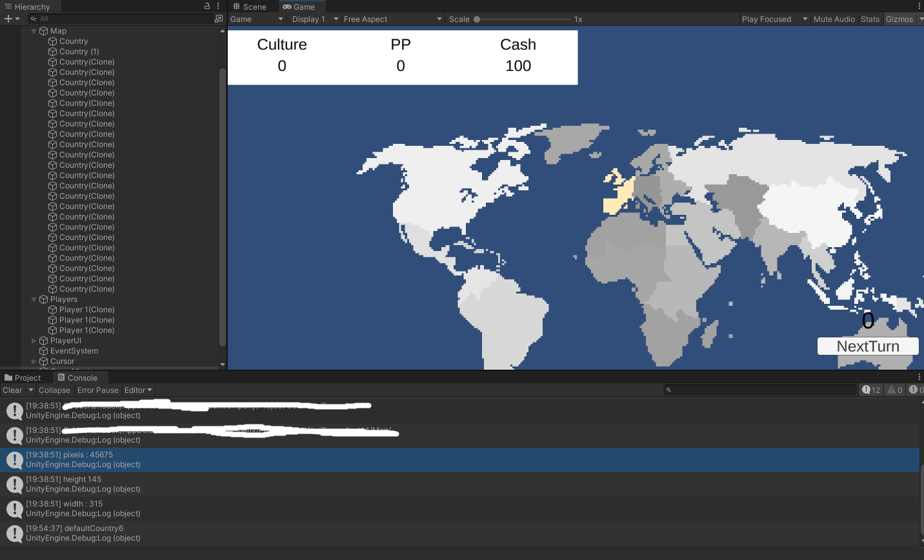Toggle Mute Audio in Game view

tap(834, 19)
